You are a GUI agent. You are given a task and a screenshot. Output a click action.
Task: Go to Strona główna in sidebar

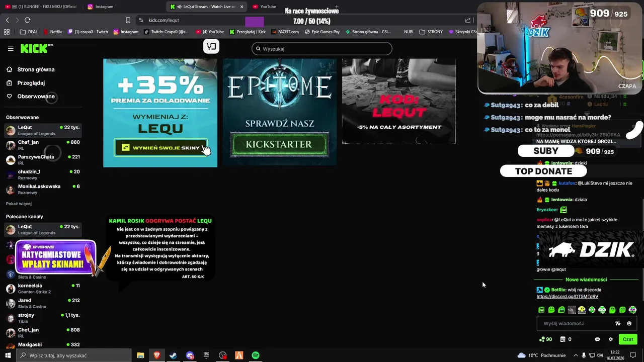coord(30,69)
